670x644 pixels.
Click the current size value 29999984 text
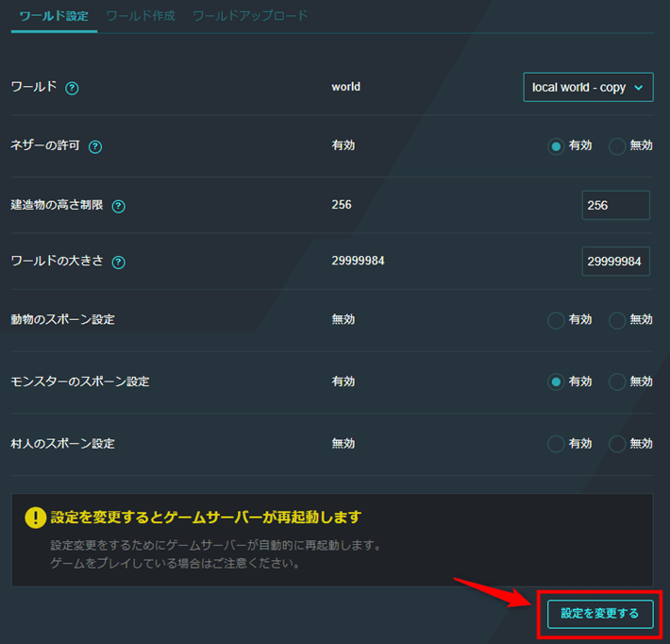[358, 261]
